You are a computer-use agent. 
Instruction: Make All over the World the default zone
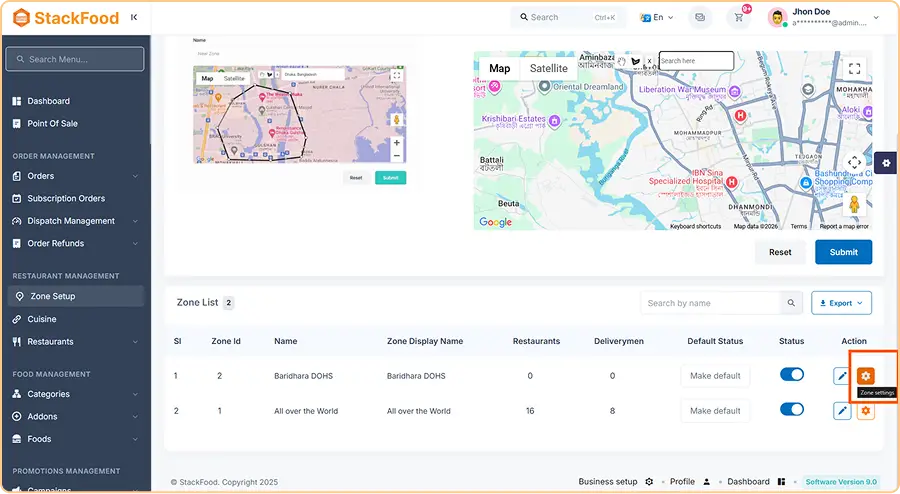(x=715, y=411)
